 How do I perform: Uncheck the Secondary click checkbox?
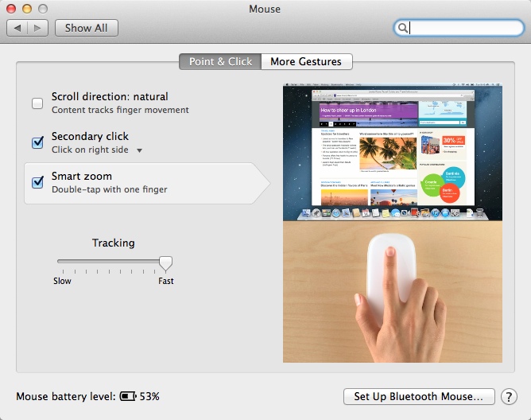coord(37,142)
